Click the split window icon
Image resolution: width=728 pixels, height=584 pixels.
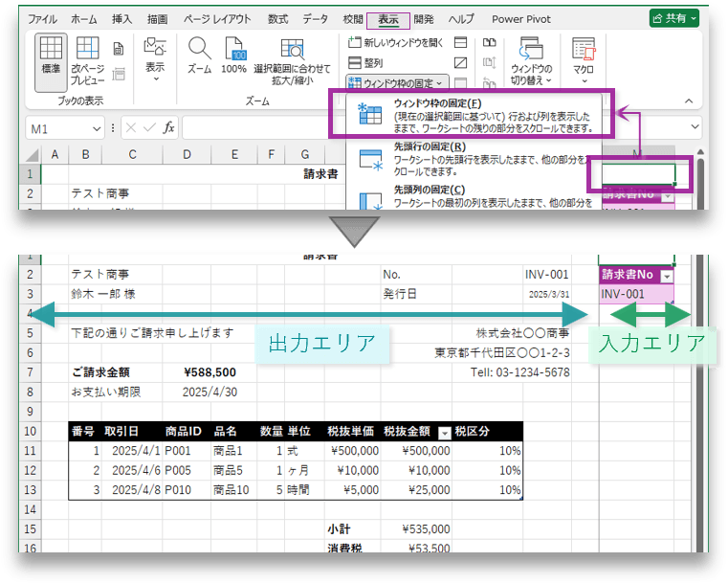tap(460, 43)
